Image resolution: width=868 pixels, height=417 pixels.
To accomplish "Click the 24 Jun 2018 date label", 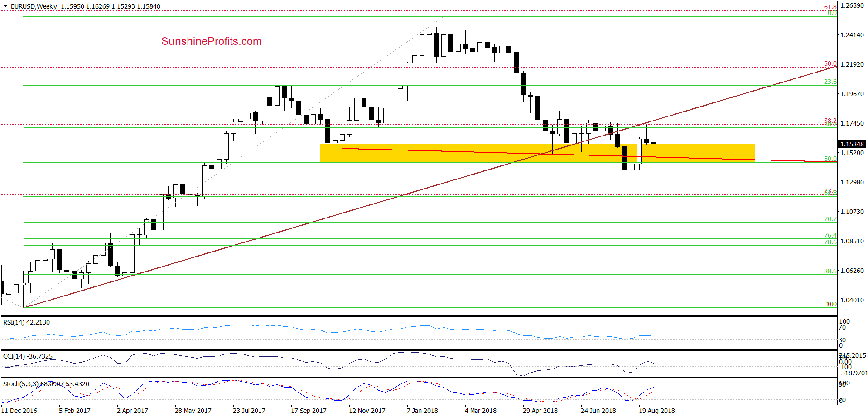I will pyautogui.click(x=598, y=411).
